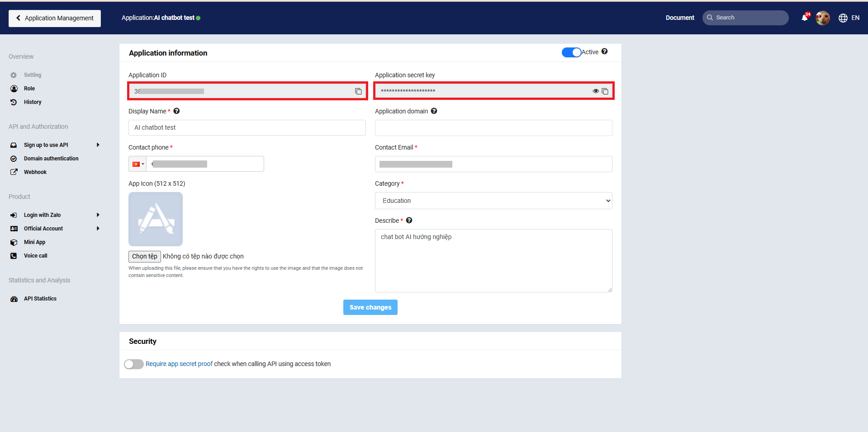Open the Category dropdown
Viewport: 868px width, 432px height.
click(493, 201)
